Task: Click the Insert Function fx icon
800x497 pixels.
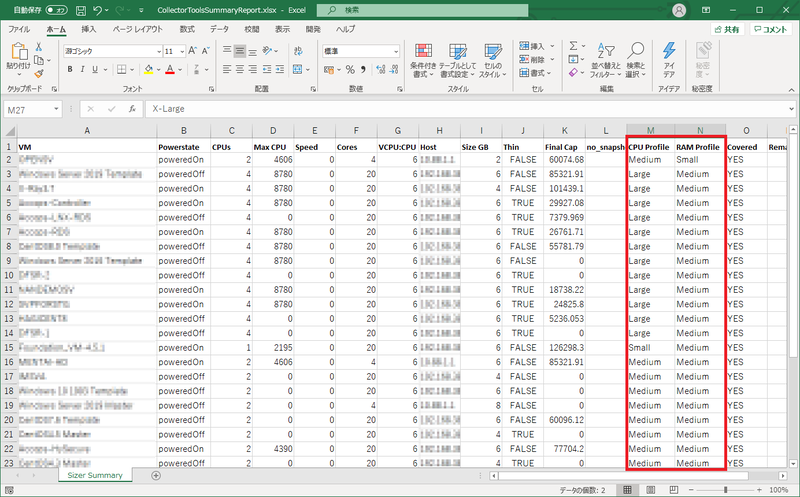Action: click(x=132, y=109)
